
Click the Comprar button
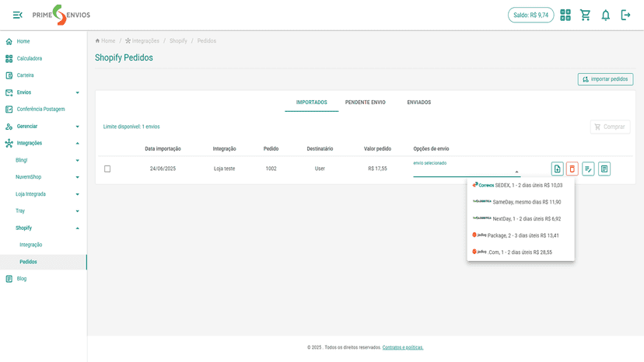pyautogui.click(x=610, y=127)
